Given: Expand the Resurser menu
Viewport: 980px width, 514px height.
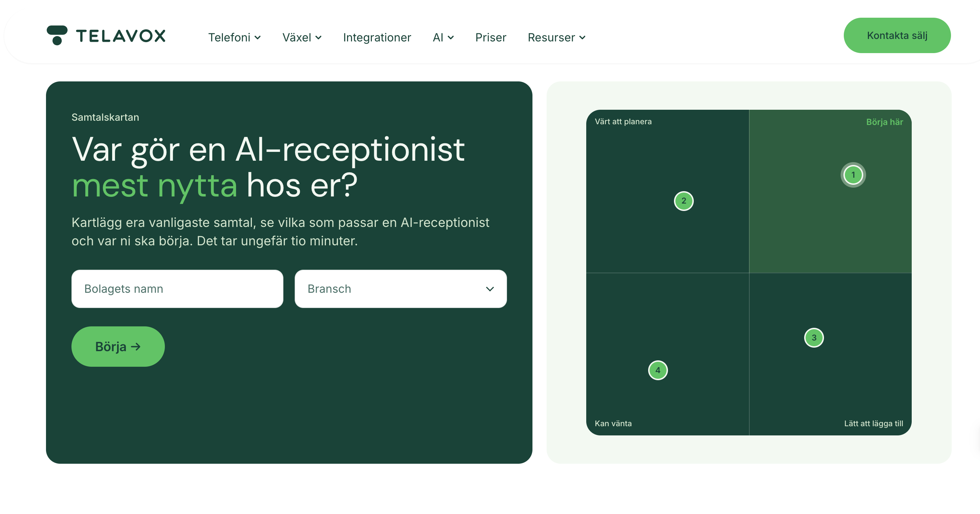Looking at the screenshot, I should pyautogui.click(x=557, y=37).
